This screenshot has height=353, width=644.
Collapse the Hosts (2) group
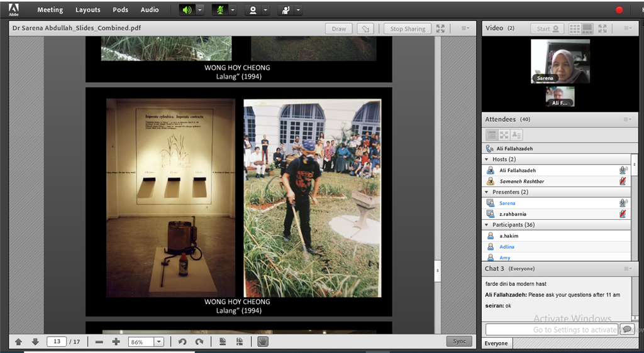(487, 159)
